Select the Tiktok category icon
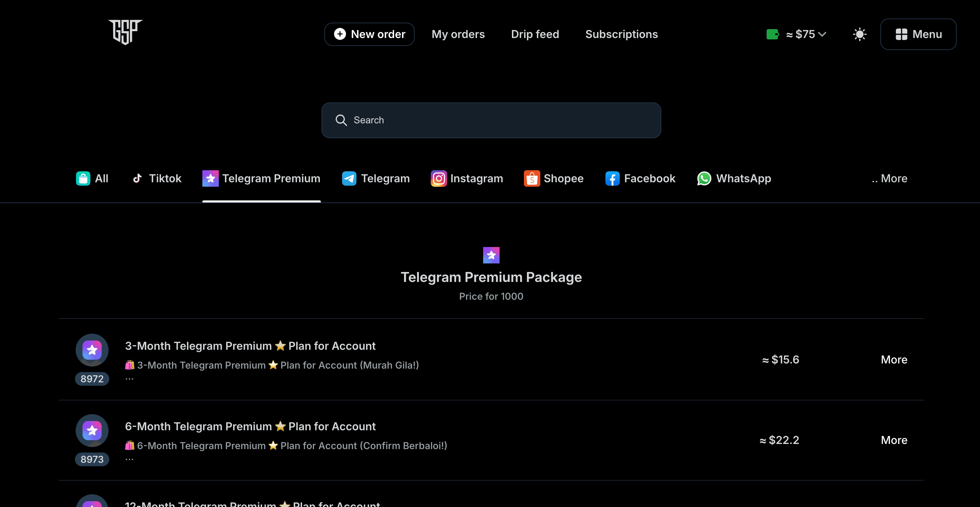This screenshot has width=980, height=507. pyautogui.click(x=137, y=178)
